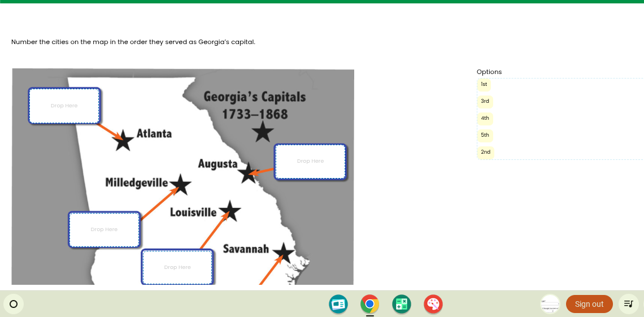Click the drop box pointing to Milledgeville

(104, 229)
